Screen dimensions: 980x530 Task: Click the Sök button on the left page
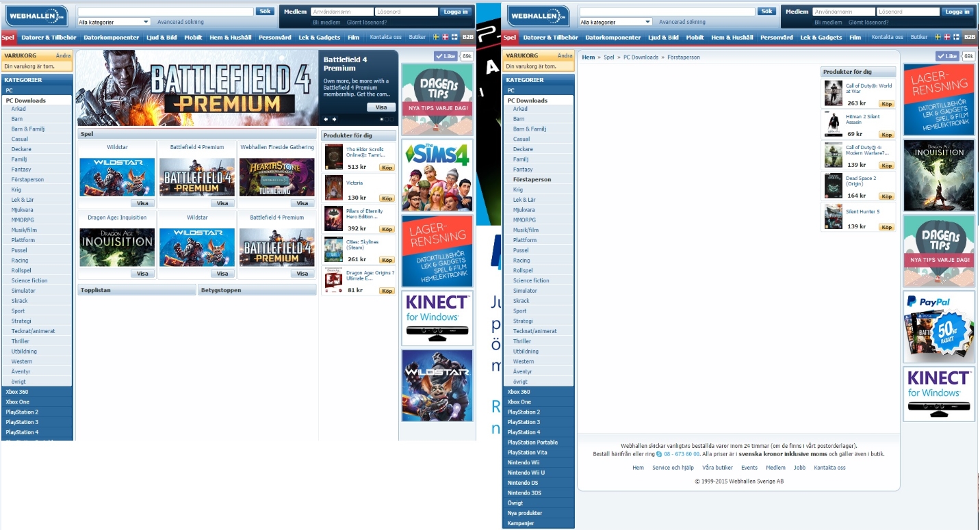click(265, 12)
